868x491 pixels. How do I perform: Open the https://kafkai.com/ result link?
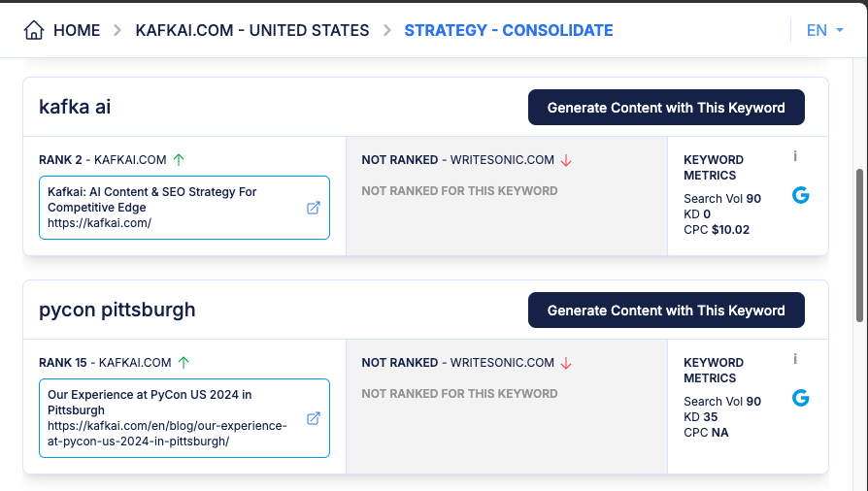coord(100,223)
